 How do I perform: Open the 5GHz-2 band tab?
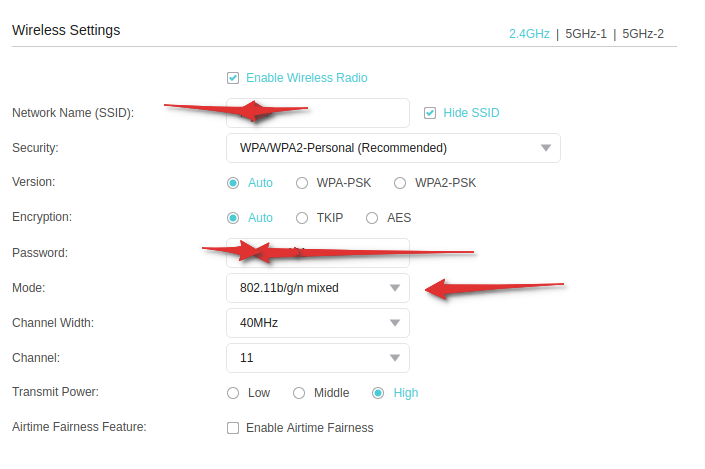[x=643, y=33]
